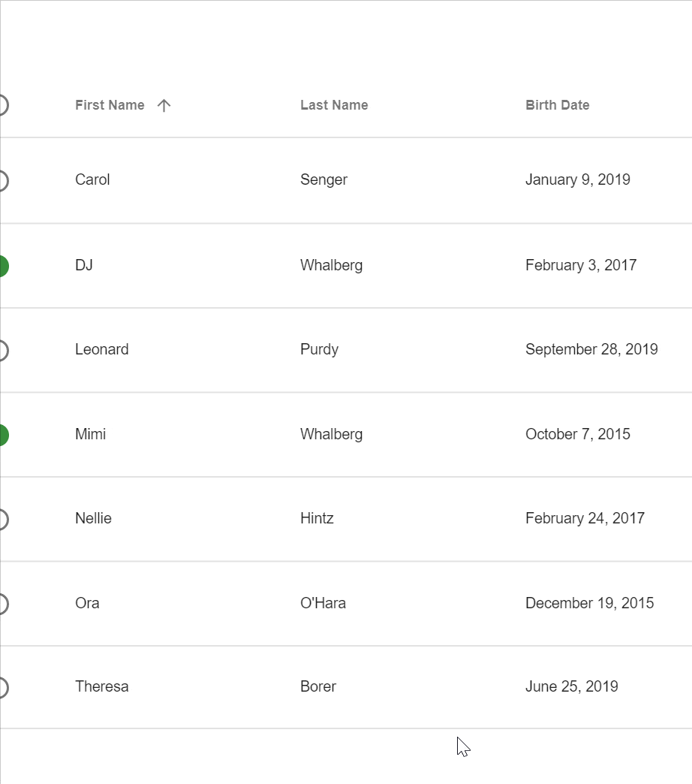Click the February 3, 2017 birth date
This screenshot has width=692, height=784.
click(581, 265)
